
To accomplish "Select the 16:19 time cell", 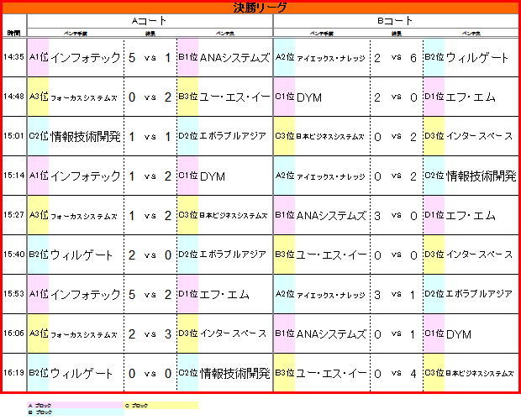I will (14, 373).
